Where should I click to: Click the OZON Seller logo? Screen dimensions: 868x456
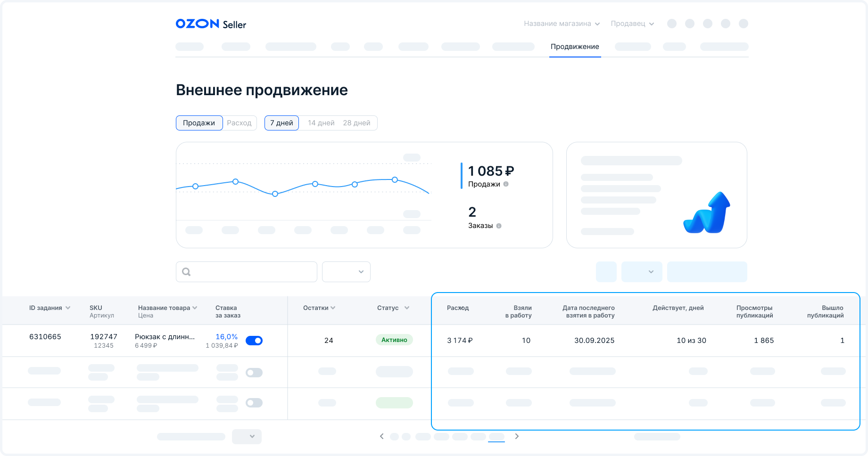click(x=211, y=24)
